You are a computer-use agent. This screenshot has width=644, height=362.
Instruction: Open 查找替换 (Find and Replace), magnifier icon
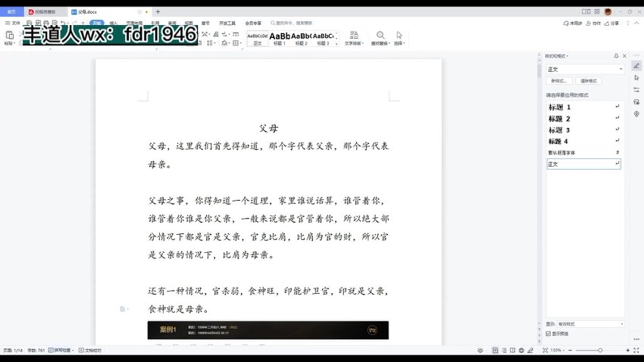380,38
